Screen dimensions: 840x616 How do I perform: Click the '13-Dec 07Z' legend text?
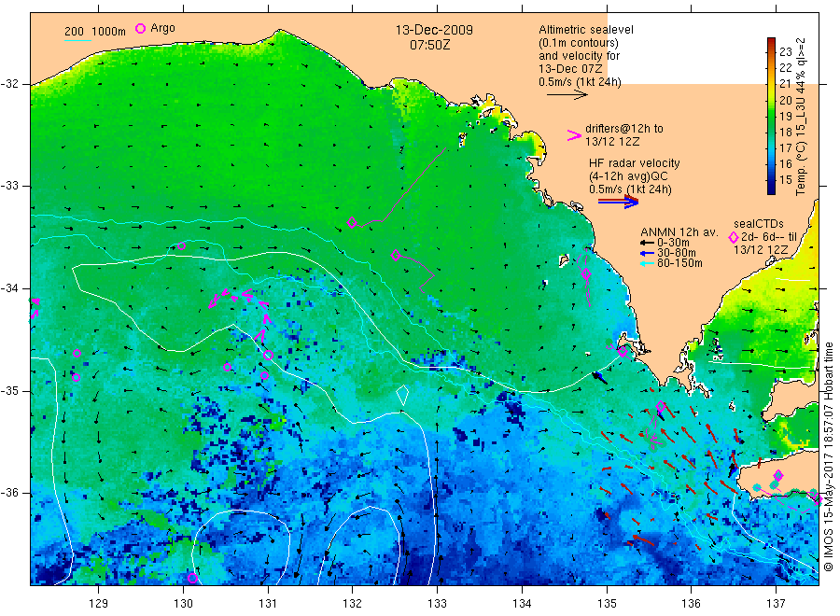[570, 69]
